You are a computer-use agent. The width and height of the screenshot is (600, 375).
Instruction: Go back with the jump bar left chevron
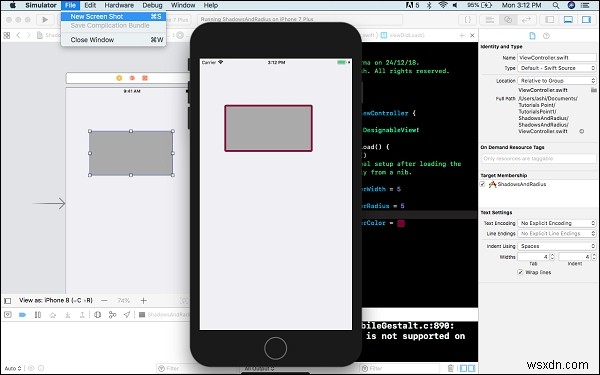click(18, 36)
